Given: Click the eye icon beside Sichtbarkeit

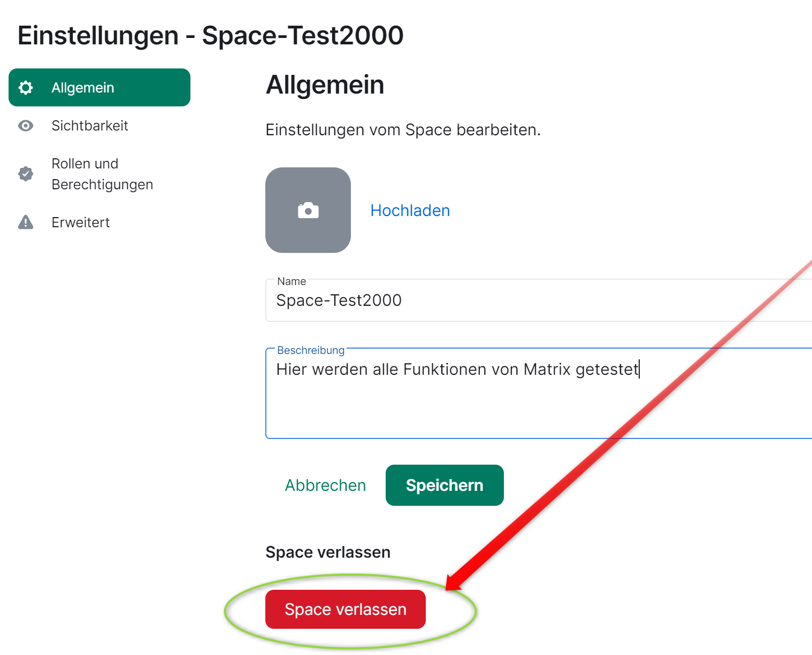Looking at the screenshot, I should click(x=26, y=126).
